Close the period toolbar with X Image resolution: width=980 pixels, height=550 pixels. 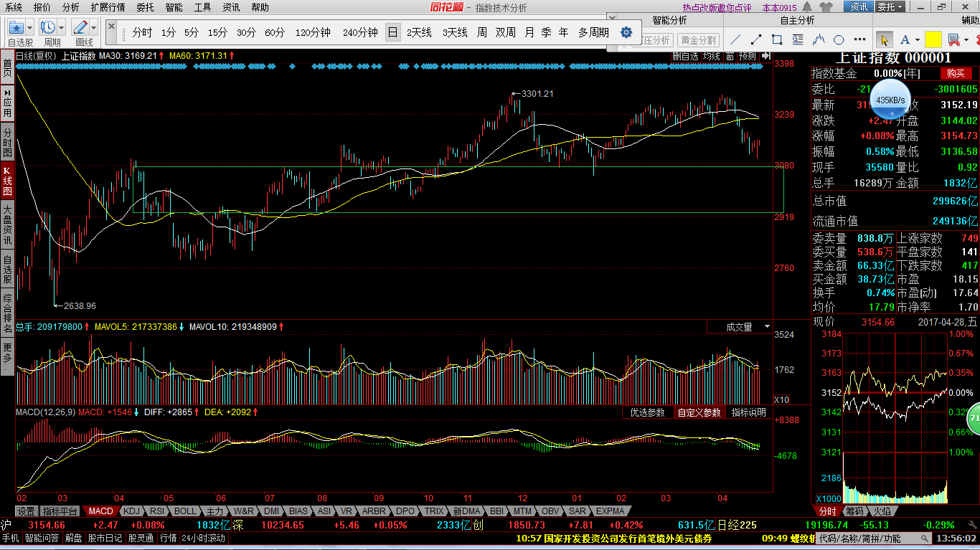(x=111, y=25)
